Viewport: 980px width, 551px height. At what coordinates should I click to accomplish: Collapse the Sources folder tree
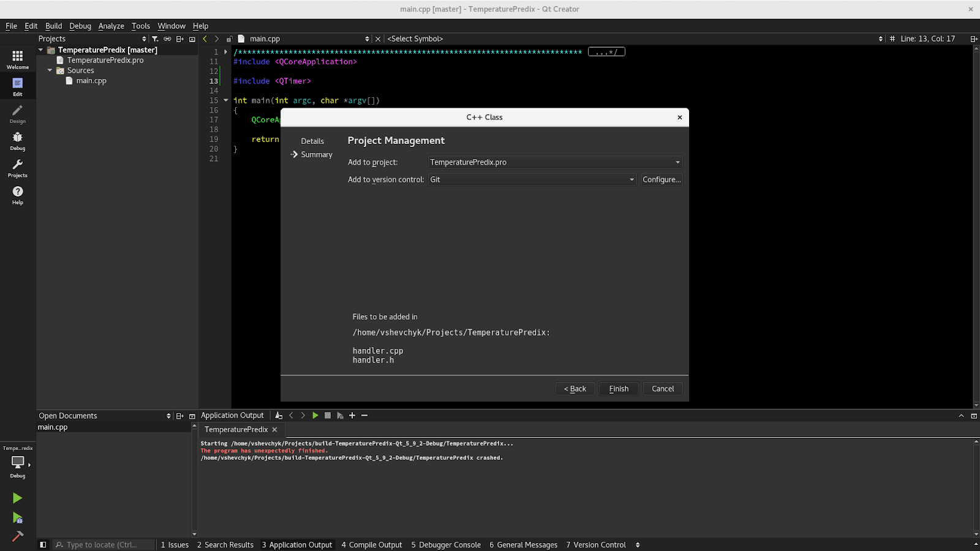pyautogui.click(x=50, y=70)
